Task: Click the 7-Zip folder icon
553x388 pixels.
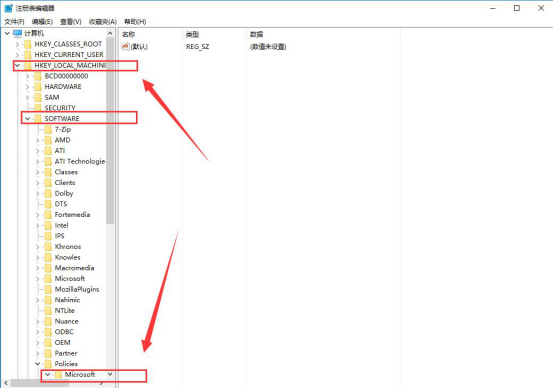Action: [48, 129]
